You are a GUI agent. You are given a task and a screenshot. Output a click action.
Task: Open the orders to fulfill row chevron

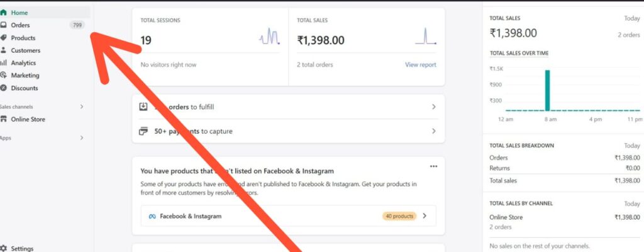tap(434, 107)
